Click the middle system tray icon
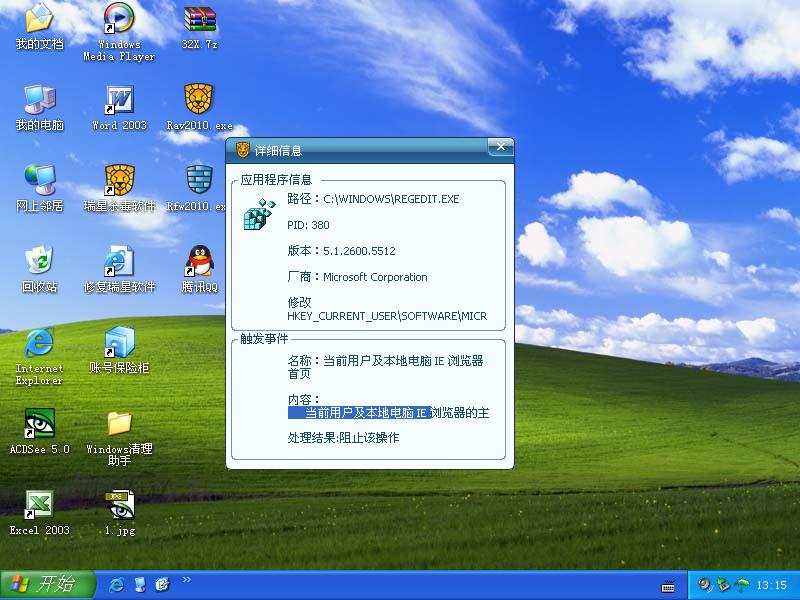This screenshot has height=600, width=800. pyautogui.click(x=723, y=585)
